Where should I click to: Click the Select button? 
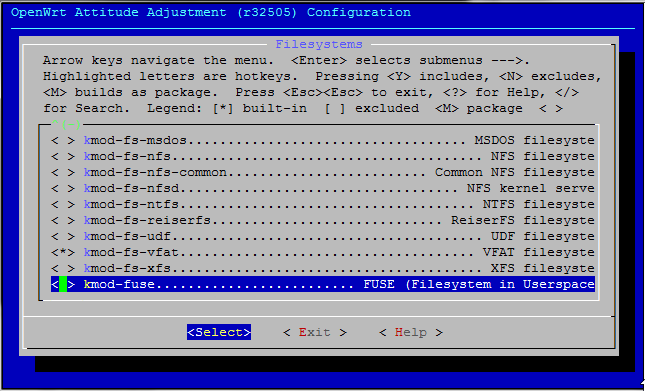[x=219, y=332]
